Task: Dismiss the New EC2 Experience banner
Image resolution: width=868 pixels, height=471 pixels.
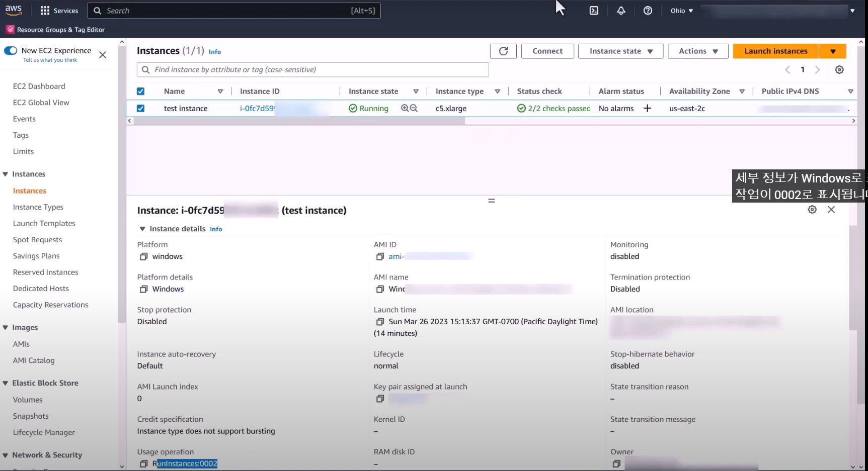Action: coord(103,55)
